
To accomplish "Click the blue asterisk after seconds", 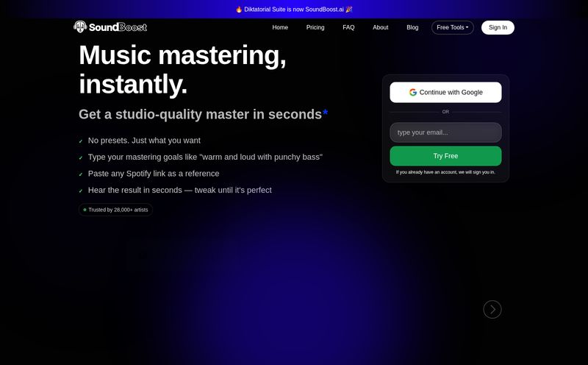I will pyautogui.click(x=325, y=113).
